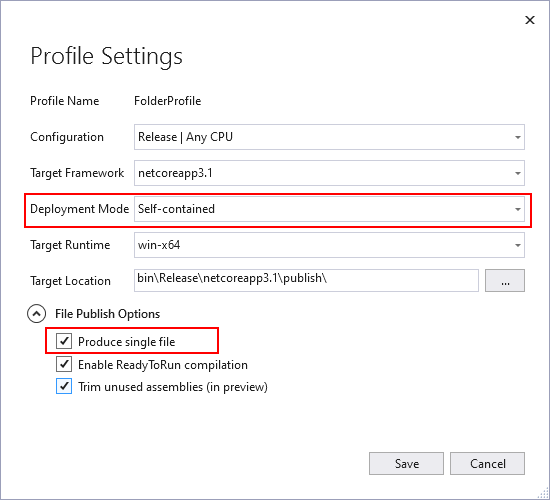Collapse the File Publish Options section
The height and width of the screenshot is (500, 550).
(36, 314)
